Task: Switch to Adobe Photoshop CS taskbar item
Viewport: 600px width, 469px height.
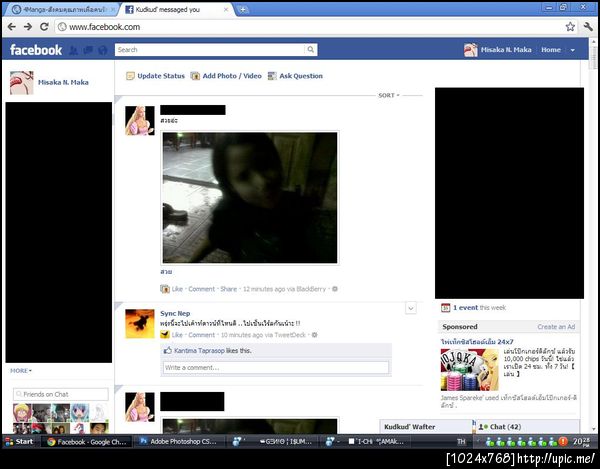Action: click(x=179, y=442)
